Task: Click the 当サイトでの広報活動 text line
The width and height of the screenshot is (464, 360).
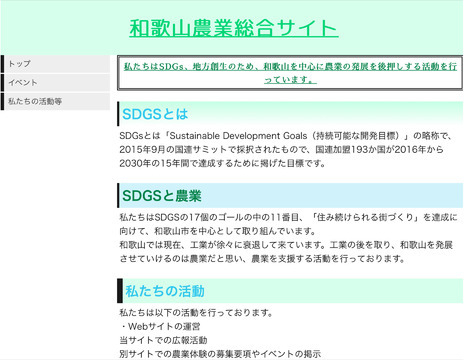Action: coord(163,340)
